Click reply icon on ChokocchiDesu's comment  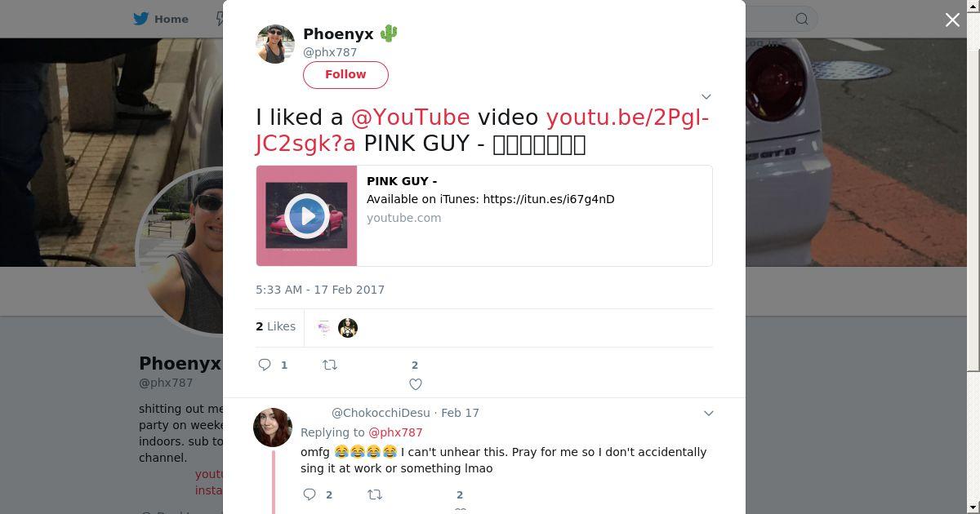(310, 494)
